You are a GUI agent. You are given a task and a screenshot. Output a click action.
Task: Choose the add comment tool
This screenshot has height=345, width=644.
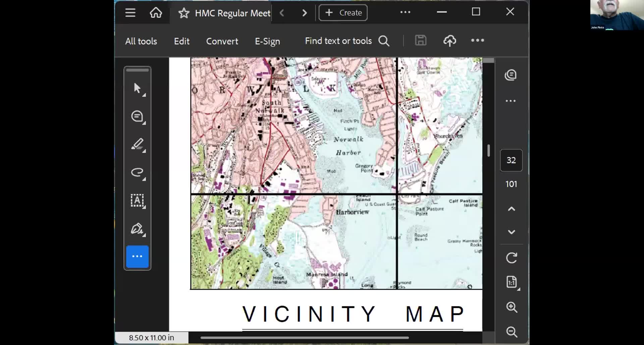pyautogui.click(x=137, y=116)
